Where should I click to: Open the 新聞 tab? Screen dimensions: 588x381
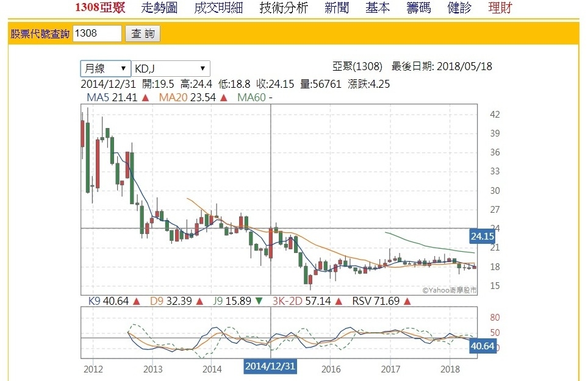(337, 7)
